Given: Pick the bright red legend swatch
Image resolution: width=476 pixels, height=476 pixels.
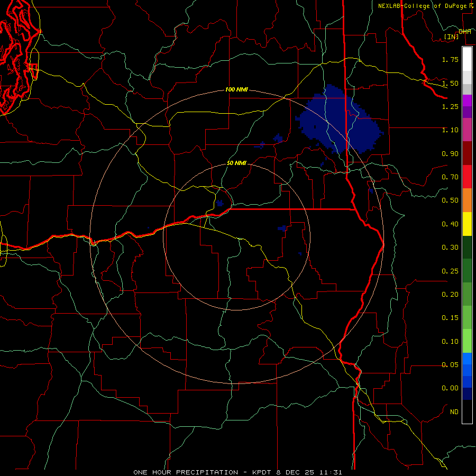Looking at the screenshot, I should point(468,177).
